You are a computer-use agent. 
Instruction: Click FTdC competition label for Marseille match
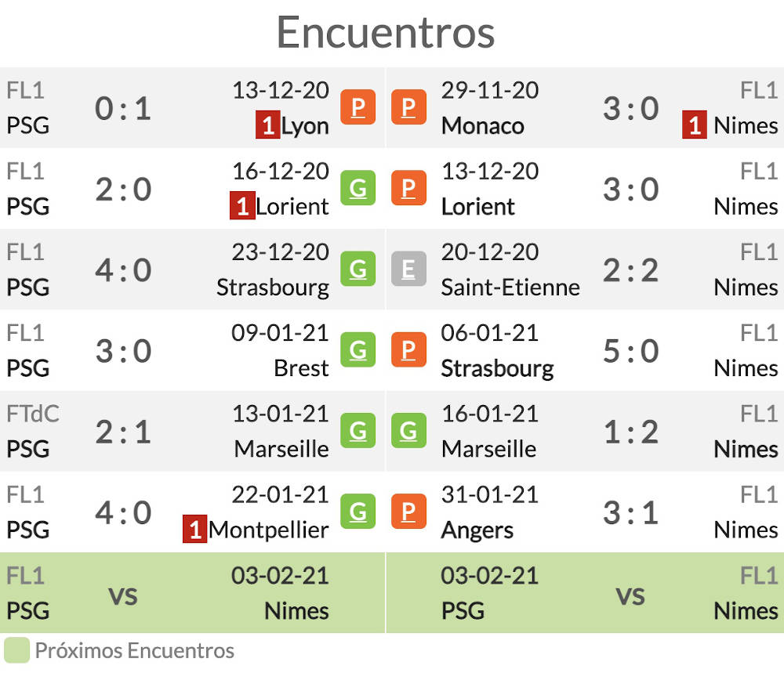click(32, 414)
